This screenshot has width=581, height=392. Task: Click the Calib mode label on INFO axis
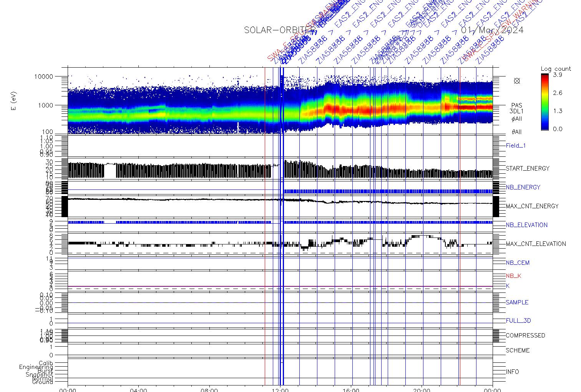click(46, 363)
